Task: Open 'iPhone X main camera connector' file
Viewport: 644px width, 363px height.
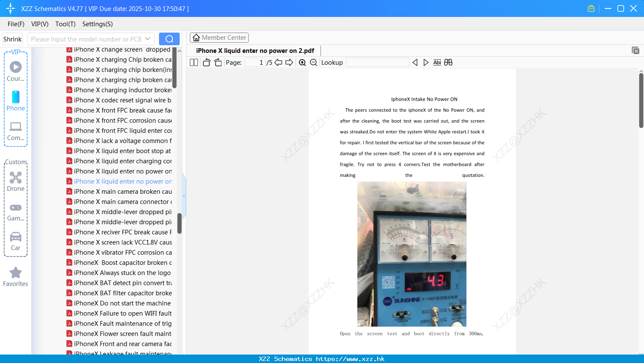Action: pyautogui.click(x=118, y=202)
